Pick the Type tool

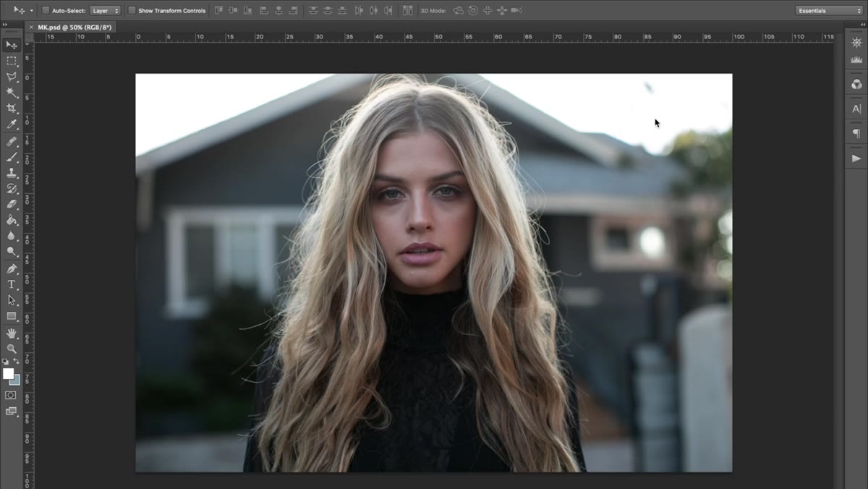click(12, 284)
